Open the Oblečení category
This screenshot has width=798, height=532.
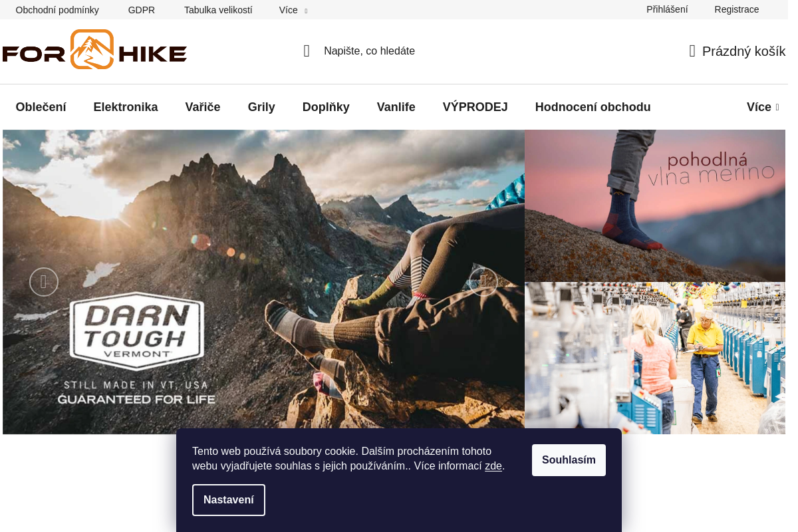pyautogui.click(x=41, y=107)
